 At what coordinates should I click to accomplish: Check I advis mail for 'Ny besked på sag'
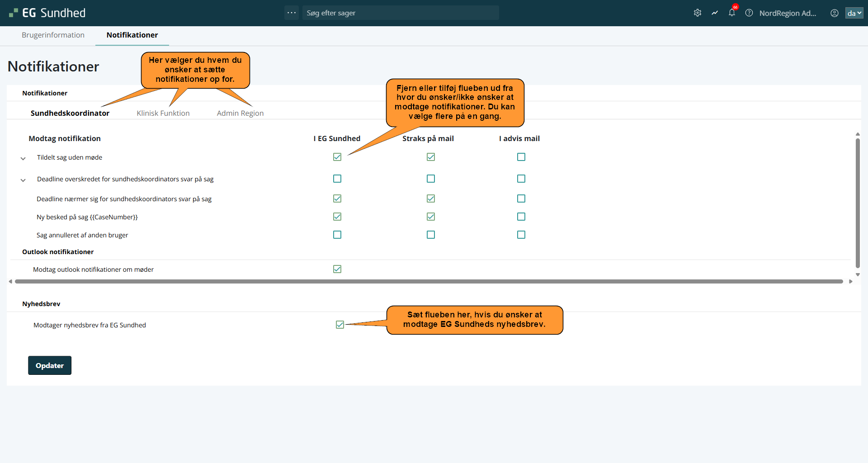(521, 217)
